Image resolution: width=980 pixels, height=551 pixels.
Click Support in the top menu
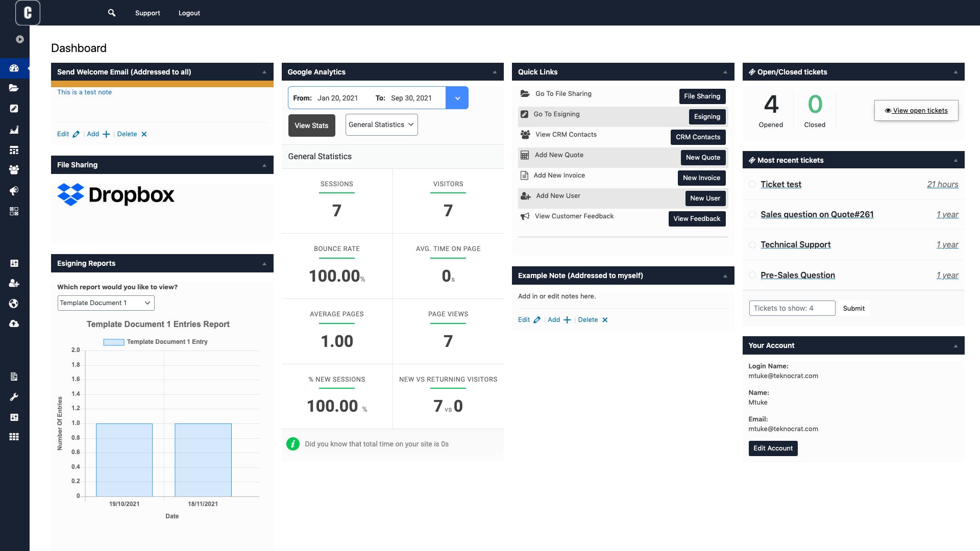point(148,13)
